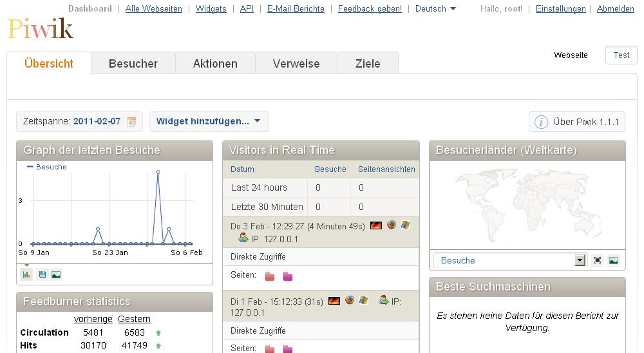Viewport: 644px width, 353px height.
Task: Click the Hits value 41749
Action: [x=135, y=346]
